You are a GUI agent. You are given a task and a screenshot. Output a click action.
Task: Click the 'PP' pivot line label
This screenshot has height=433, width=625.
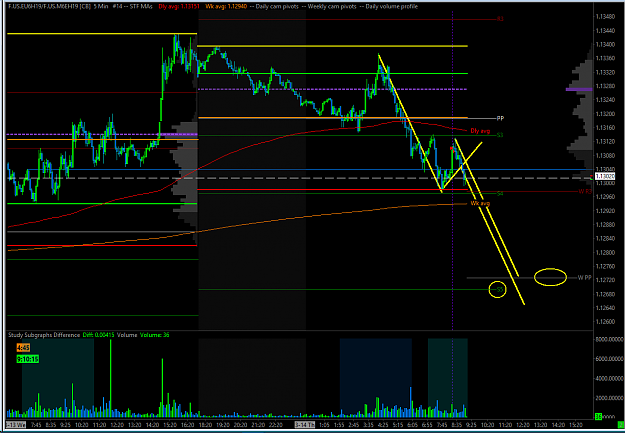pyautogui.click(x=500, y=118)
